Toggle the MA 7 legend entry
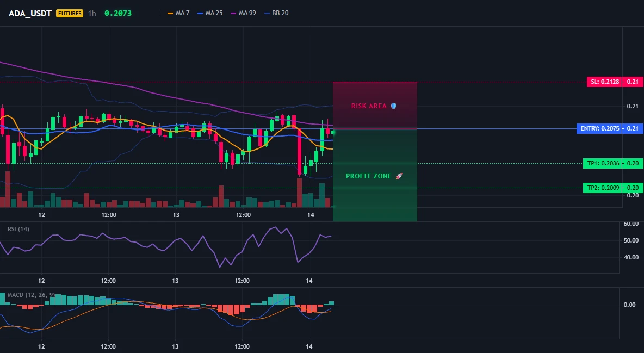 tap(178, 13)
